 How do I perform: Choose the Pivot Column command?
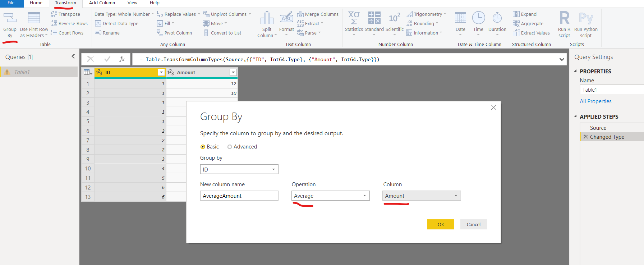(x=174, y=33)
